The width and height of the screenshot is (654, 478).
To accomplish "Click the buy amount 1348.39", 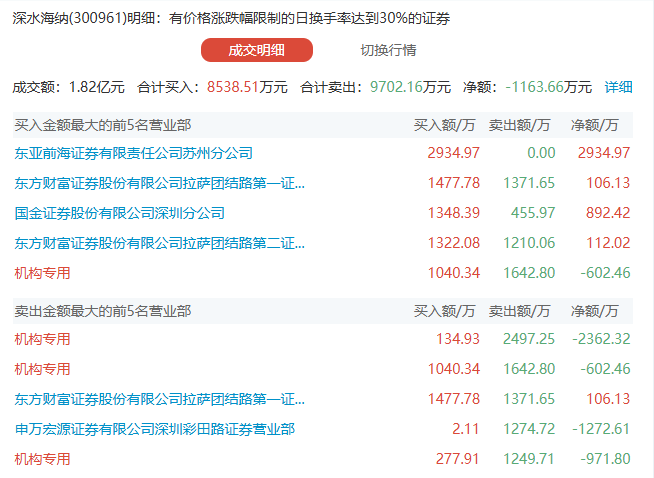I will 454,213.
